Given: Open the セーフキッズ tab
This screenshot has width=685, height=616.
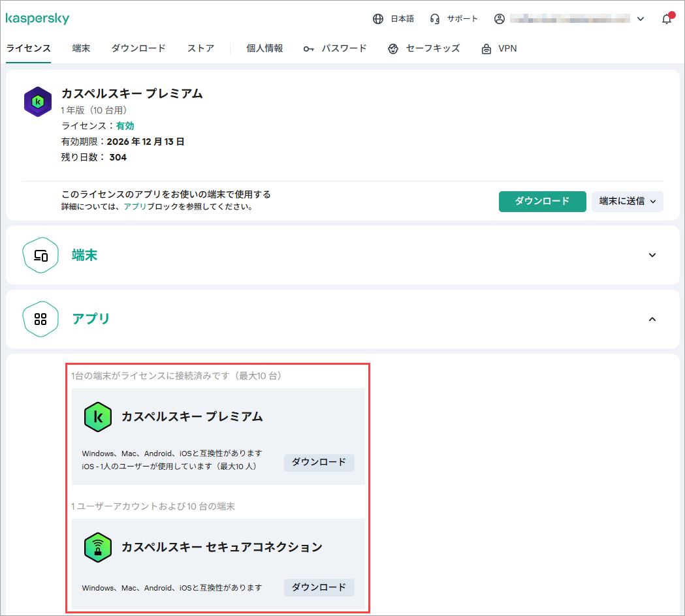Looking at the screenshot, I should (433, 48).
